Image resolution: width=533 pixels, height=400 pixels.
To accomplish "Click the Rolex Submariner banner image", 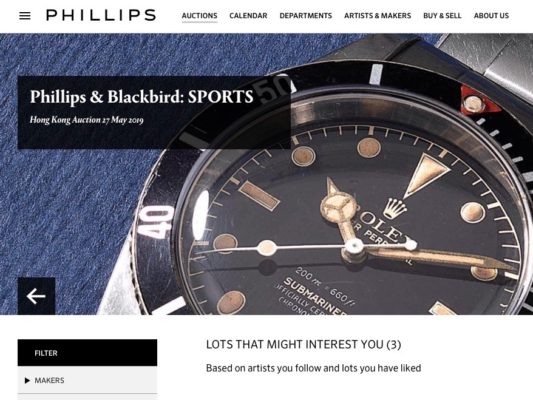I will 266,174.
